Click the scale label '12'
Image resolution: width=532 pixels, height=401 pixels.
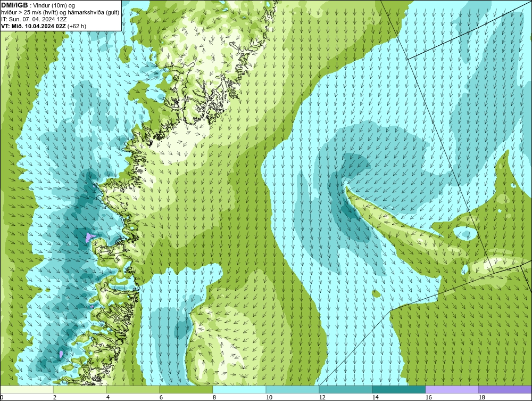pos(322,397)
